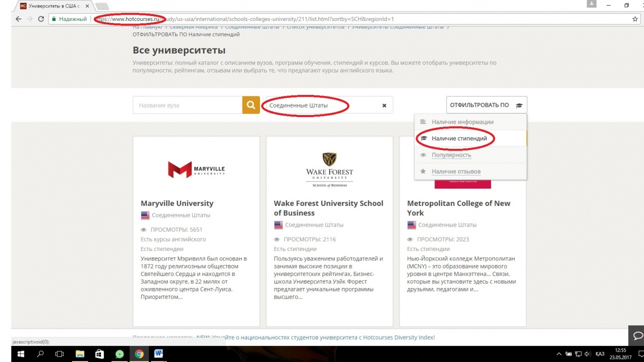Click the battery tray icon
Viewport: 644px width, 362px height.
click(568, 354)
